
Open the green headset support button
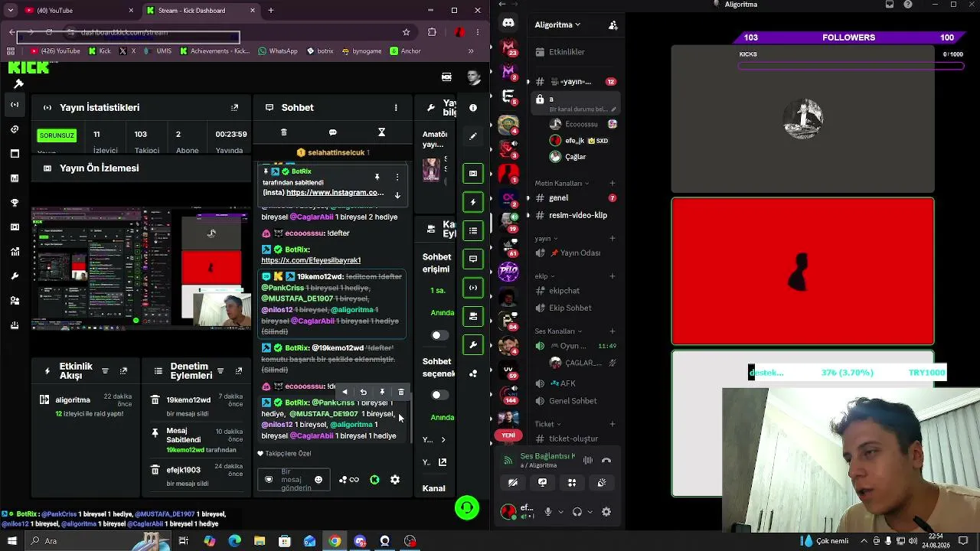click(x=467, y=507)
